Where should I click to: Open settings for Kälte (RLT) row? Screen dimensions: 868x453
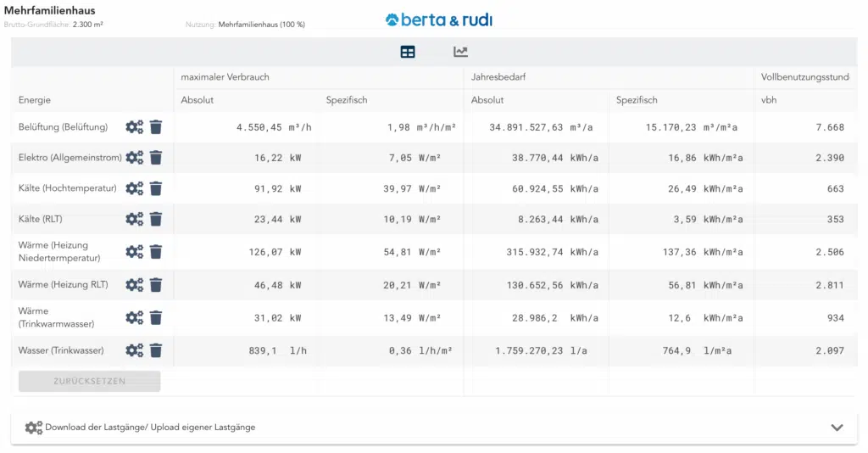pos(134,219)
